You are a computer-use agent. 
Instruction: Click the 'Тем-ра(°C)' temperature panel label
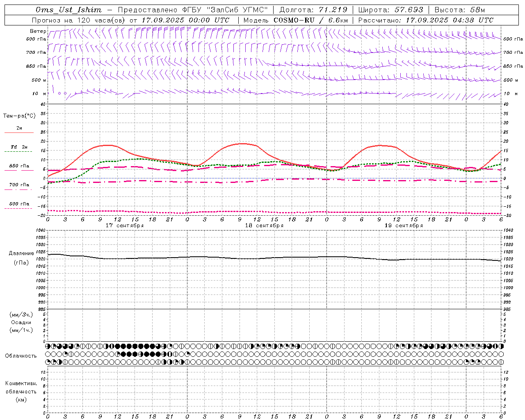pos(19,116)
